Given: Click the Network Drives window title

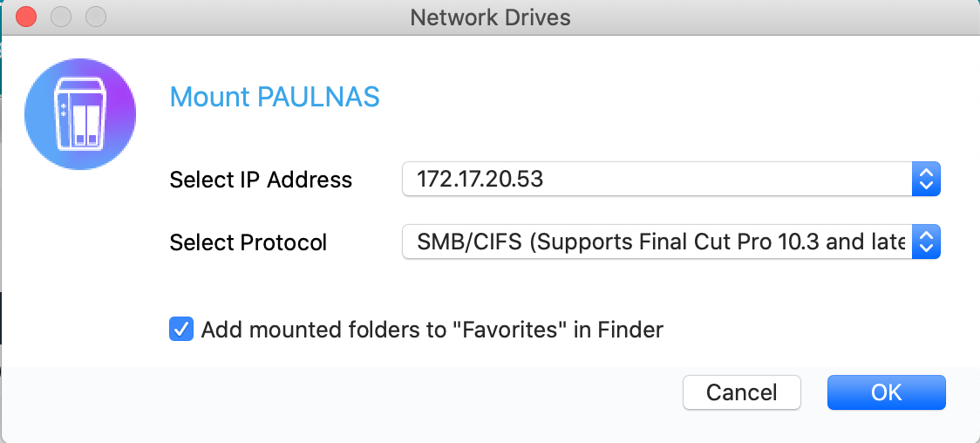Looking at the screenshot, I should click(x=490, y=17).
